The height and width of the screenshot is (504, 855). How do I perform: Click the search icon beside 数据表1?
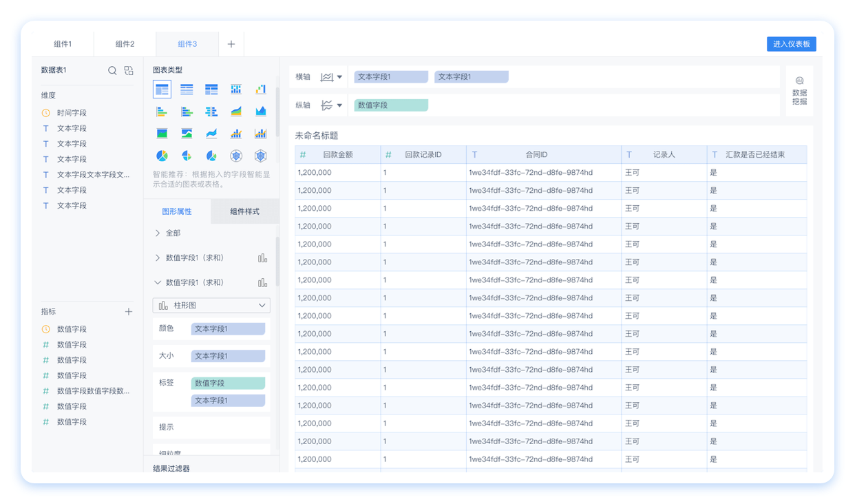tap(112, 70)
